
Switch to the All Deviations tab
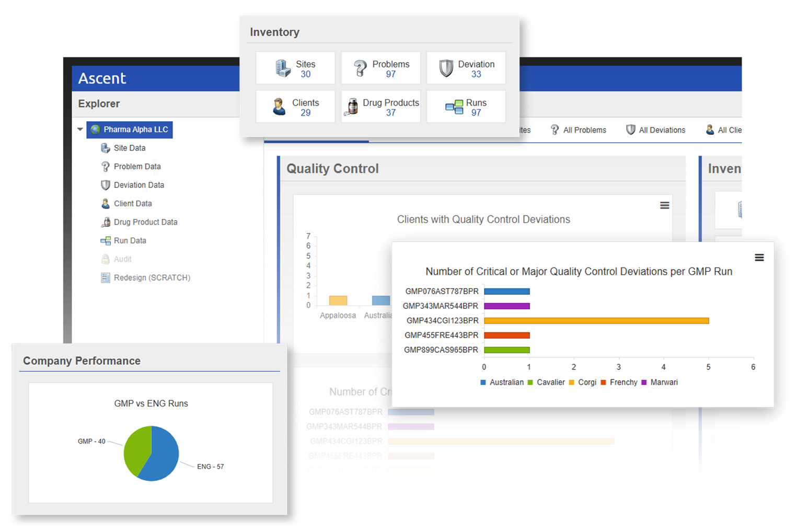click(662, 130)
